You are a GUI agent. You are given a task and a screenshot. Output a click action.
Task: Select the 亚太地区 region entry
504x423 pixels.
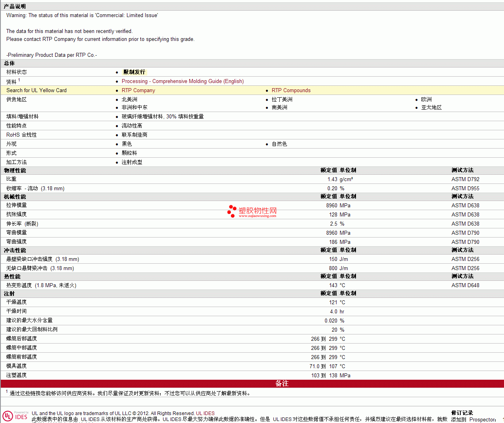pos(431,107)
